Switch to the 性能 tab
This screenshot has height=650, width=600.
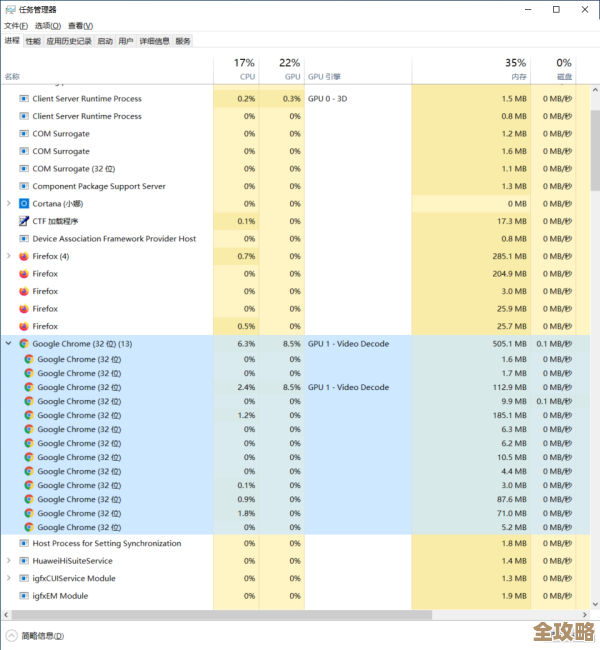[33, 41]
